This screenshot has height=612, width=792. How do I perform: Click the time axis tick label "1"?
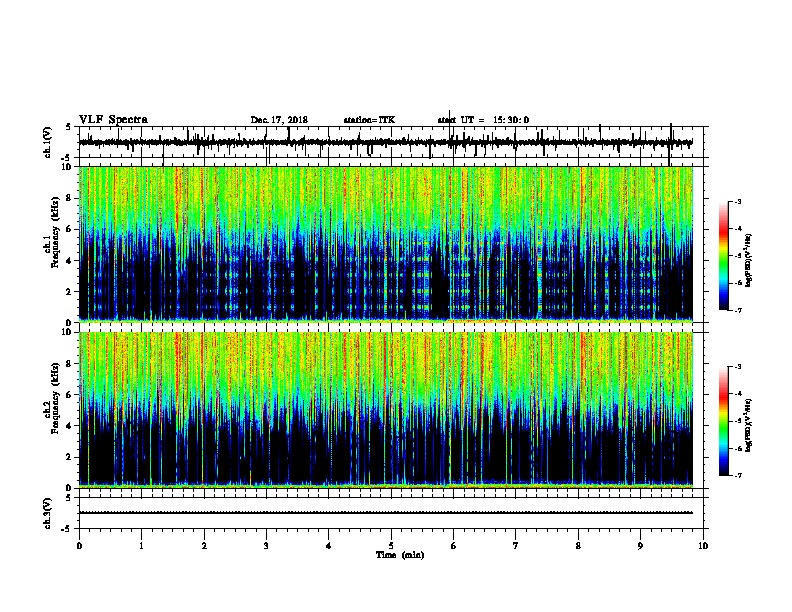click(x=141, y=546)
